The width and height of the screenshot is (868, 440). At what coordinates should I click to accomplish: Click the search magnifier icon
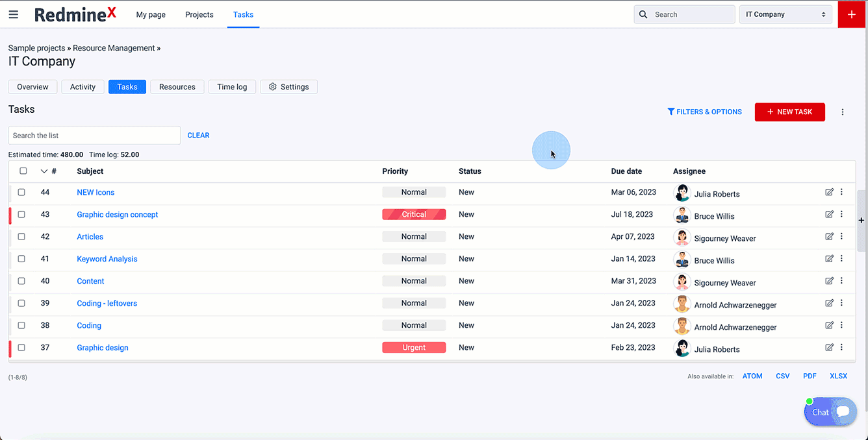pos(643,14)
